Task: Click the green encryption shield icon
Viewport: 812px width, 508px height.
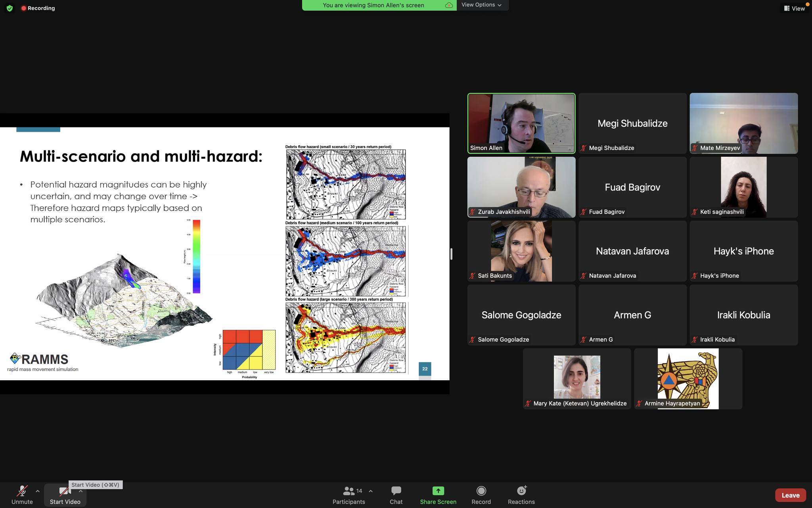Action: pyautogui.click(x=10, y=8)
